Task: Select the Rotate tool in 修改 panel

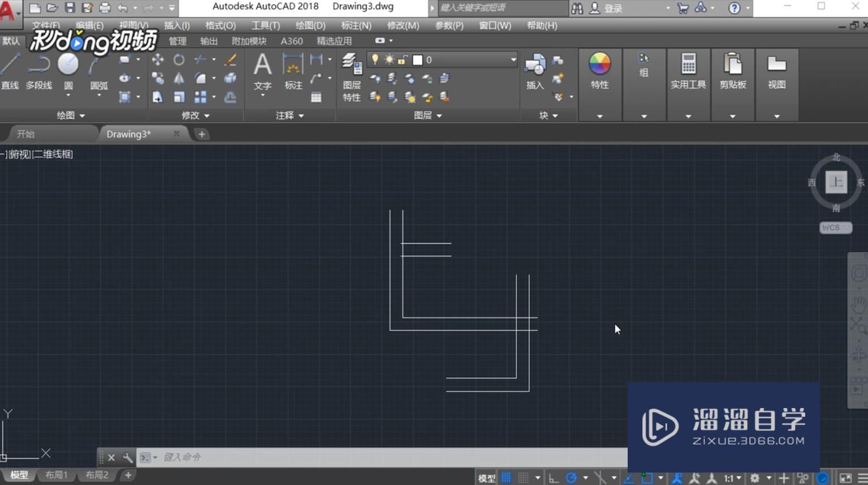Action: coord(179,59)
